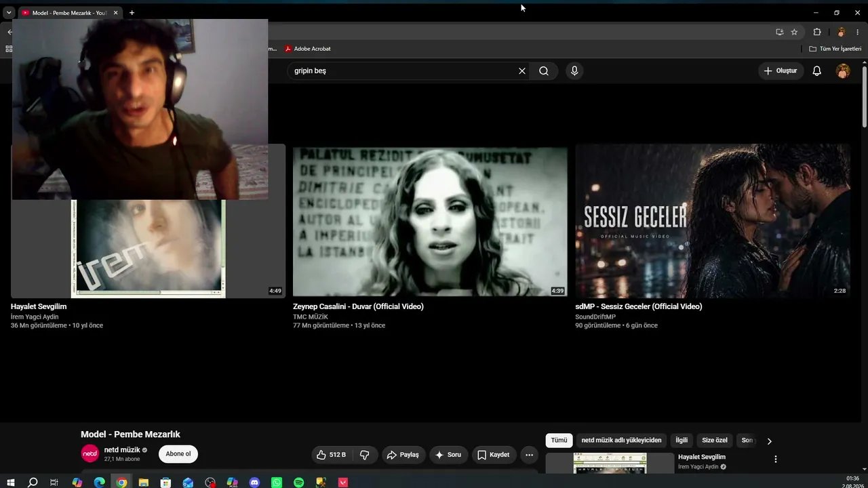
Task: Subscribe with the Abone ol button
Action: point(178,454)
